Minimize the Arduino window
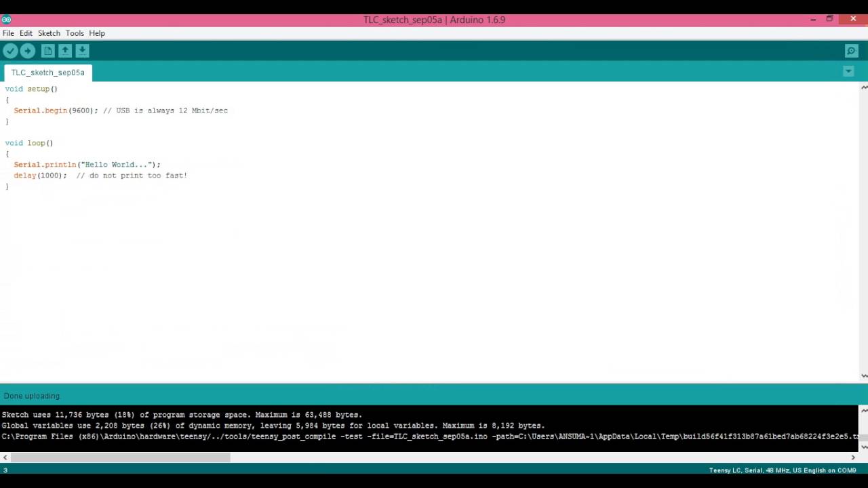Image resolution: width=868 pixels, height=488 pixels. tap(813, 20)
